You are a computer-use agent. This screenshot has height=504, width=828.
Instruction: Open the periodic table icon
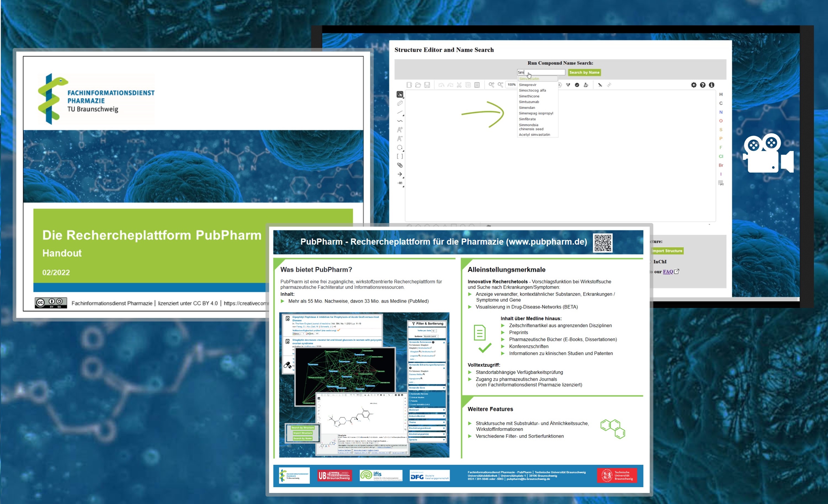tap(721, 183)
